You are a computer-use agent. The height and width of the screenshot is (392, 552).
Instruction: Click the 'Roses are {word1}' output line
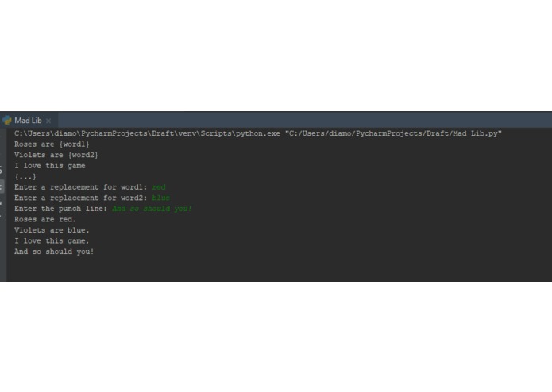click(x=52, y=144)
